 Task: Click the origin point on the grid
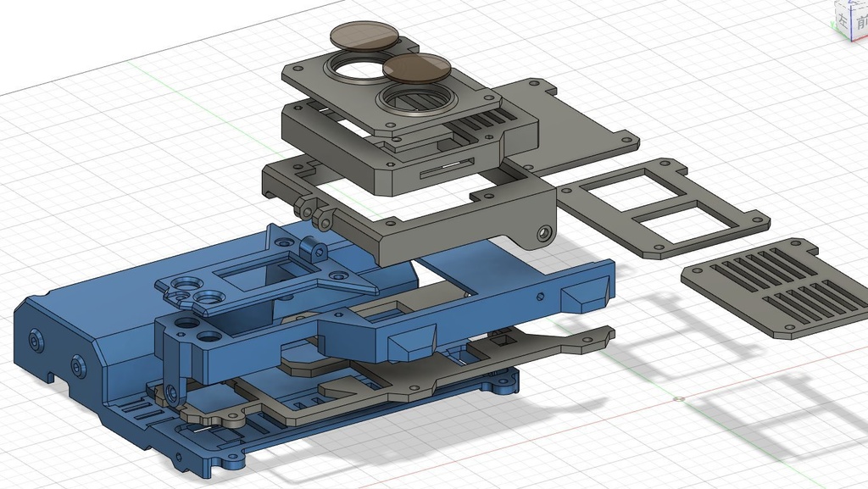[x=681, y=398]
